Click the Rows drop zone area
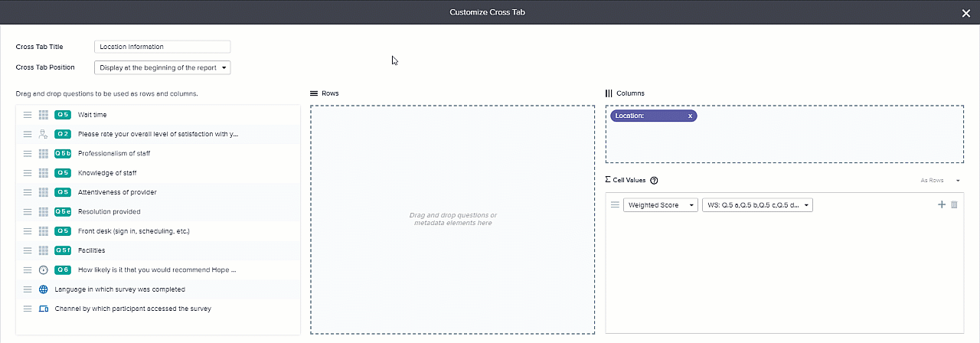 click(x=452, y=219)
